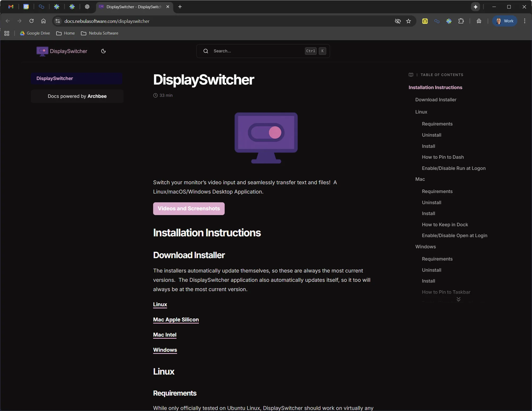Open the apps grid in bookmarks bar
Viewport: 532px width, 411px height.
pos(7,33)
